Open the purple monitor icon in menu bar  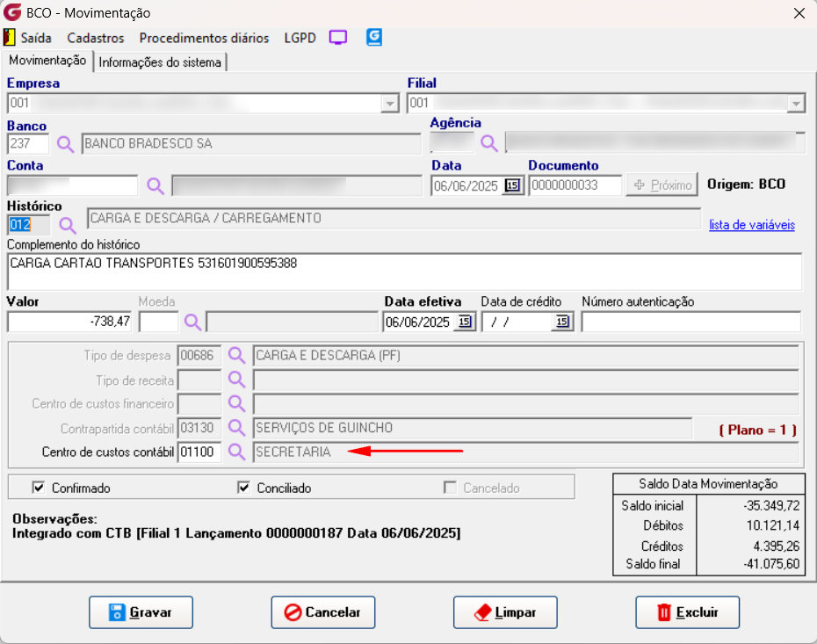tap(337, 38)
